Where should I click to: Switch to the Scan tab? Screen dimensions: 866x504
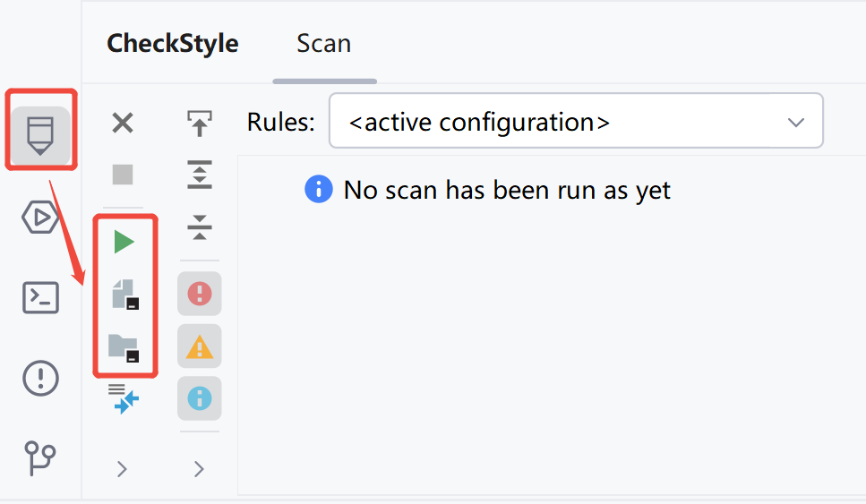click(323, 44)
